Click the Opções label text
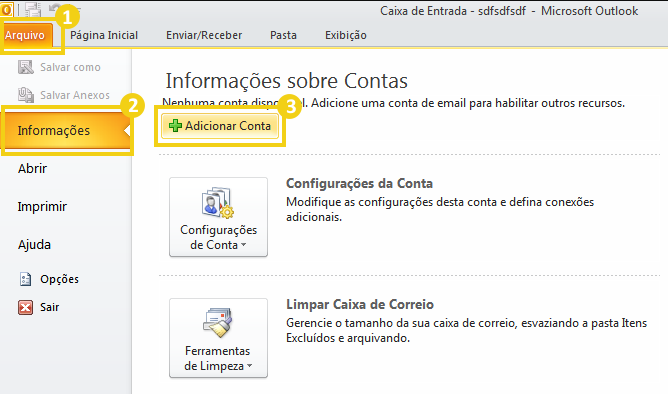The width and height of the screenshot is (668, 394). [x=59, y=279]
